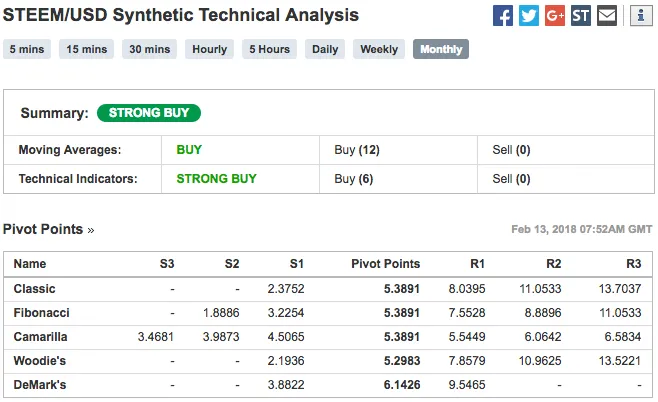Click the S3 column header
The height and width of the screenshot is (402, 658).
point(167,264)
